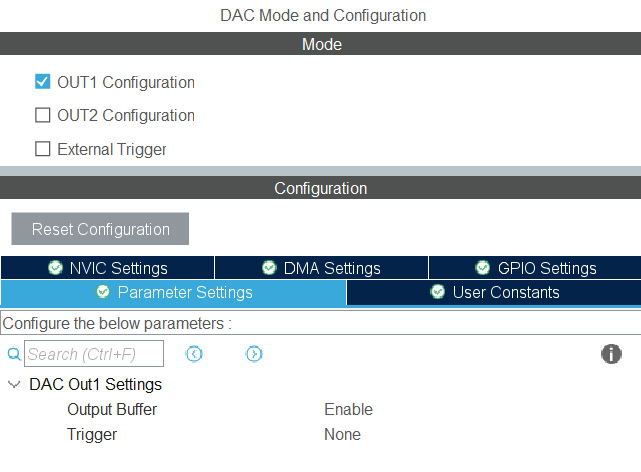Open Trigger None value dropdown
Image resolution: width=641 pixels, height=472 pixels.
pyautogui.click(x=343, y=434)
